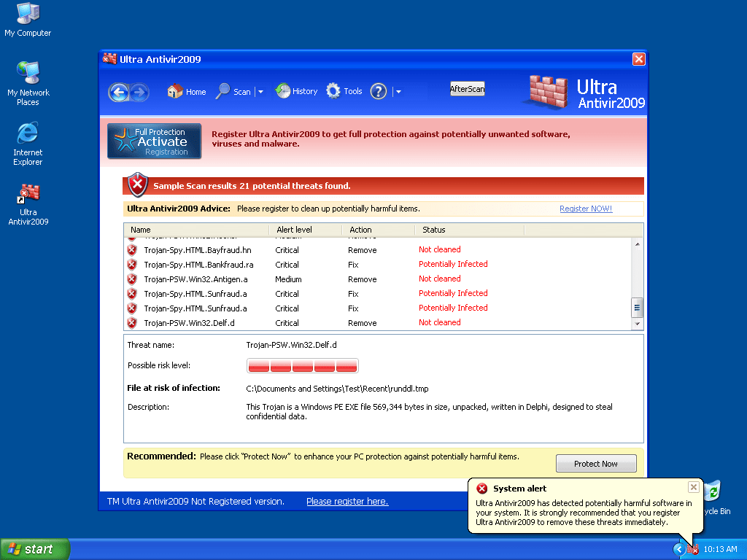The width and height of the screenshot is (747, 560).
Task: Click the Back navigation arrow icon
Action: click(x=119, y=92)
